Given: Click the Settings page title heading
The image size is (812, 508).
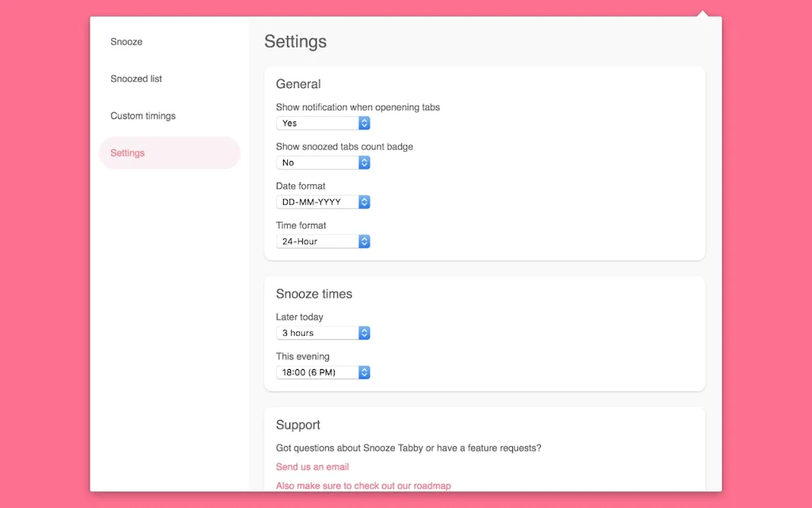Looking at the screenshot, I should [x=295, y=42].
